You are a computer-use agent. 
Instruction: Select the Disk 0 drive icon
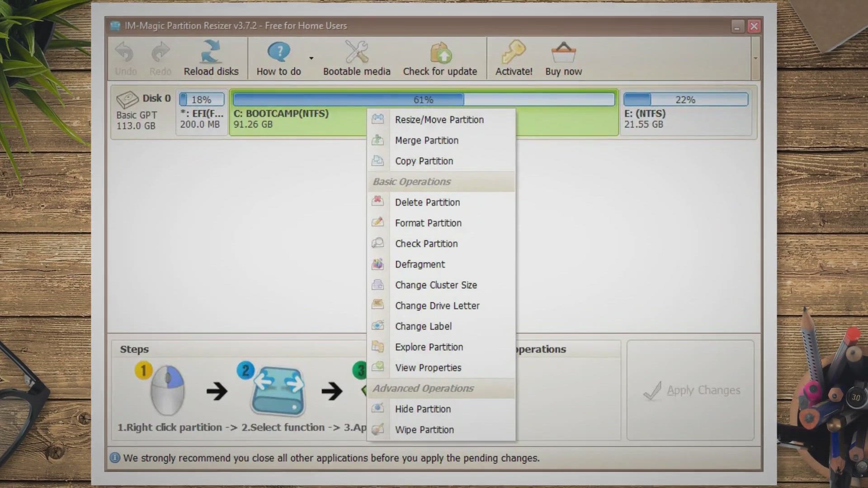(127, 99)
